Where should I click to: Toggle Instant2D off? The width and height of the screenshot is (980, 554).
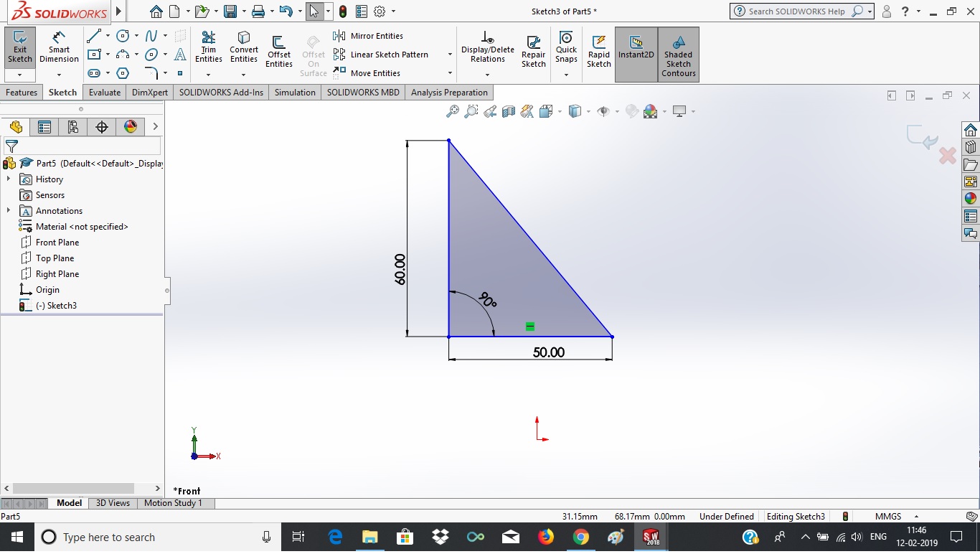click(x=636, y=55)
